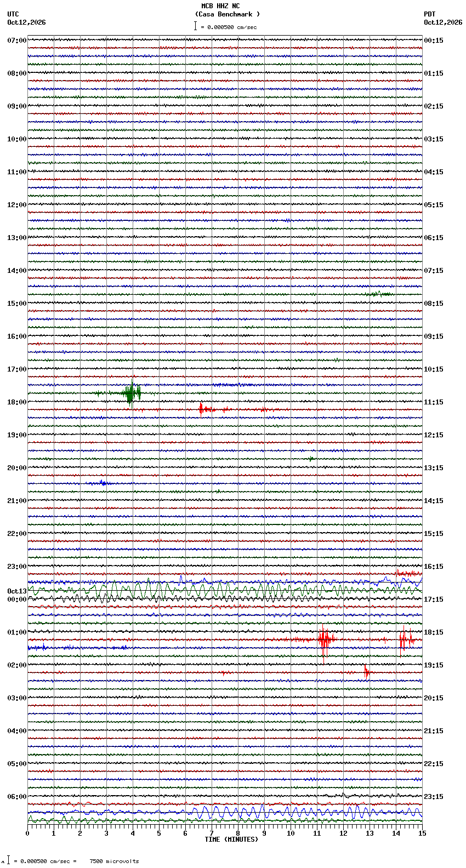Click the 7500 microvolts footer text
Viewport: 466px width, 868px height.
click(x=115, y=861)
